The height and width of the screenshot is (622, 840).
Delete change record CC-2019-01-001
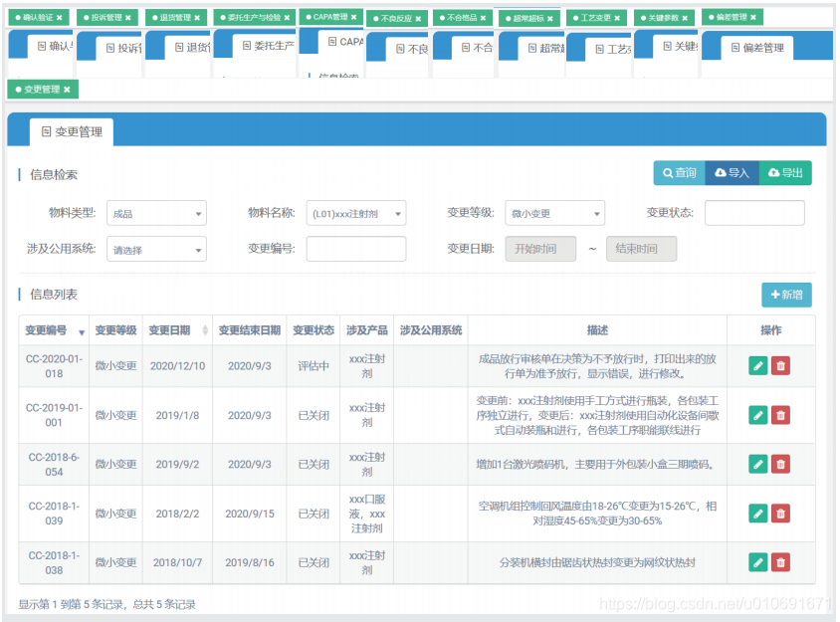coord(780,415)
